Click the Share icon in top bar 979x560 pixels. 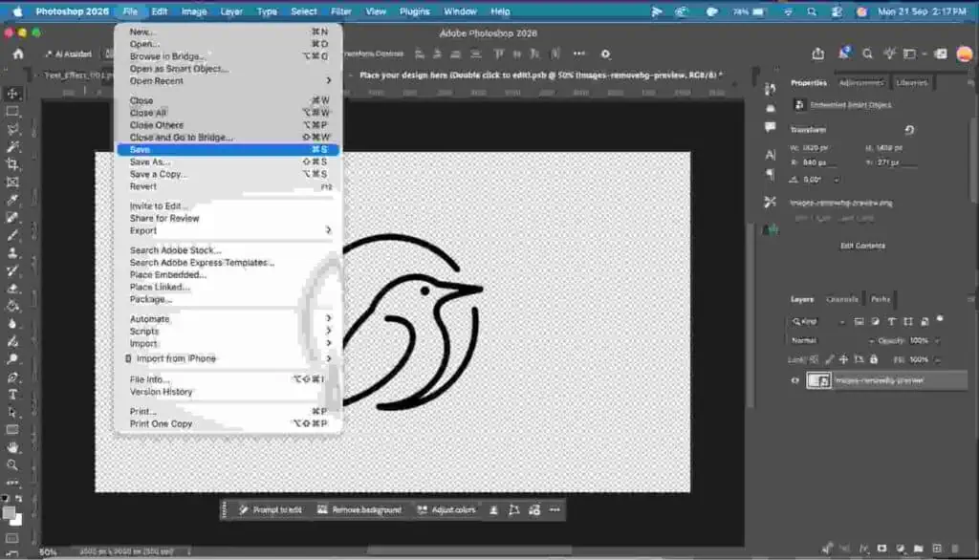coord(818,54)
